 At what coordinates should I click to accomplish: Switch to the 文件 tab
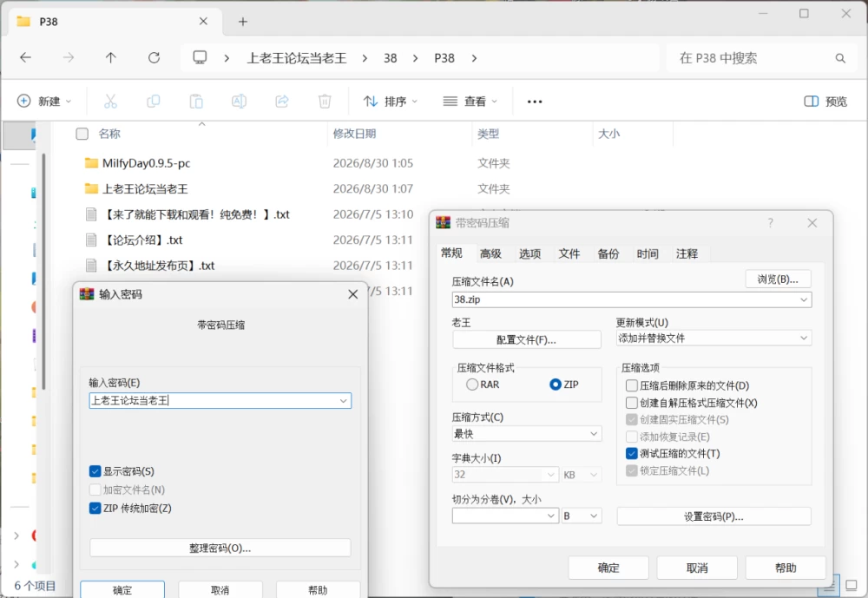coord(569,253)
